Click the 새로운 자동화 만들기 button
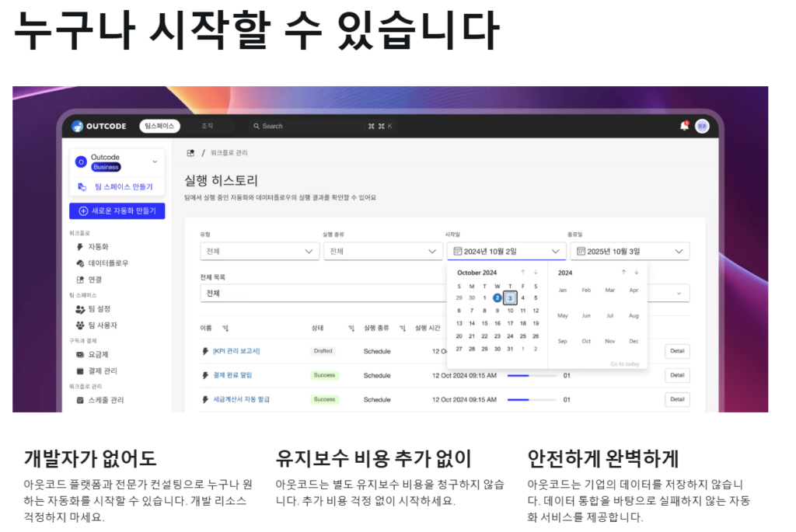Viewport: 796px width, 532px height. click(x=117, y=210)
